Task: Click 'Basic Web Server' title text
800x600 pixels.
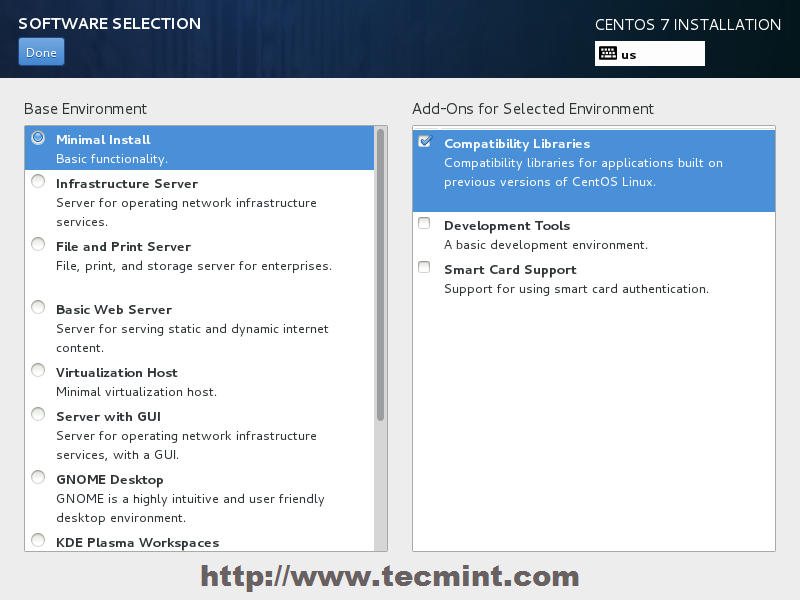Action: pyautogui.click(x=114, y=310)
